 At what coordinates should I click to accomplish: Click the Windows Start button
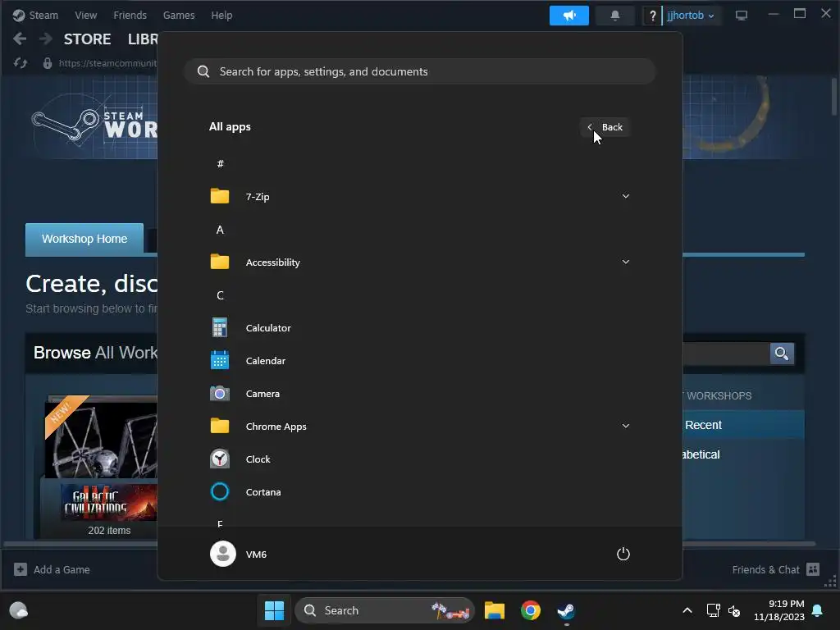[274, 610]
